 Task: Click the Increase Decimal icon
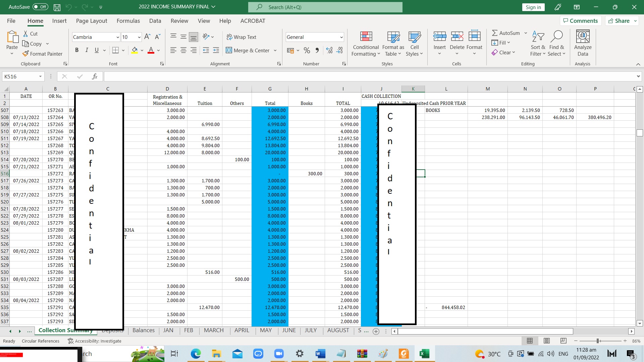[329, 50]
